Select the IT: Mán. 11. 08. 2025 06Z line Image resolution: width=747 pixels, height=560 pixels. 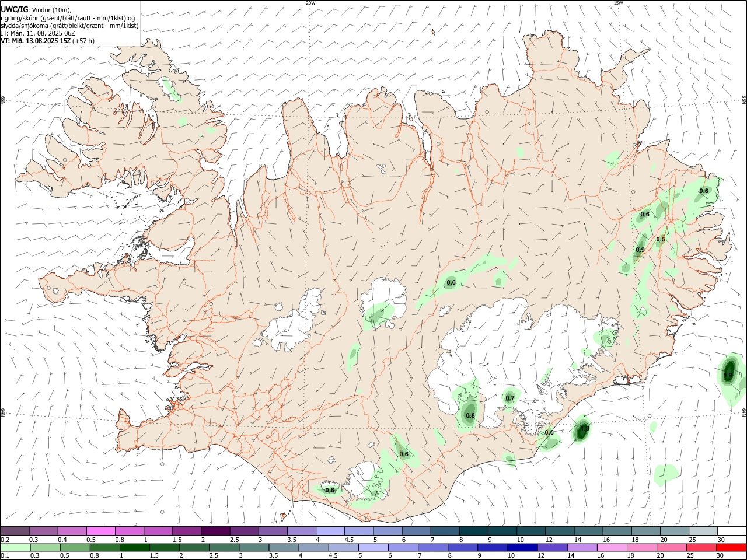coord(38,33)
